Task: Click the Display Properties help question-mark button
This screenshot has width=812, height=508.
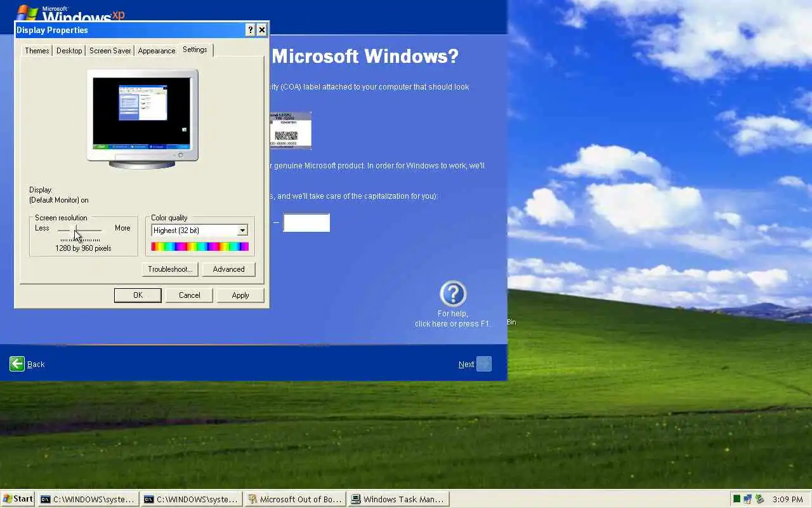Action: point(250,30)
